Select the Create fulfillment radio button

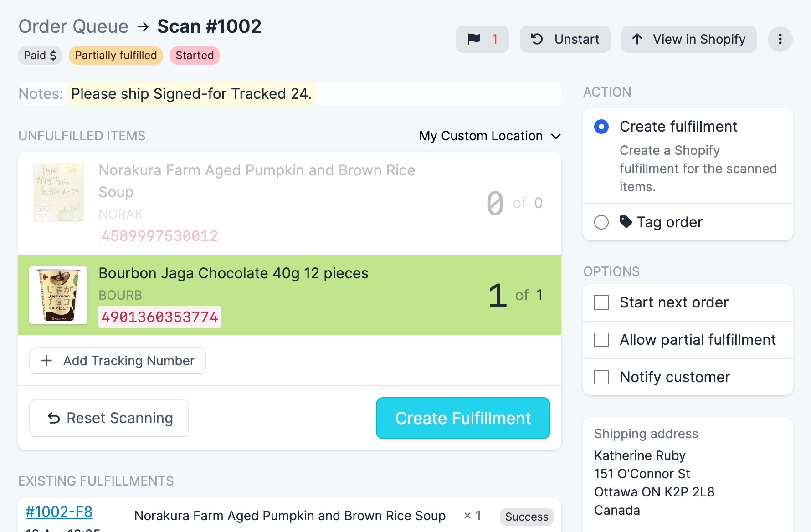(601, 127)
